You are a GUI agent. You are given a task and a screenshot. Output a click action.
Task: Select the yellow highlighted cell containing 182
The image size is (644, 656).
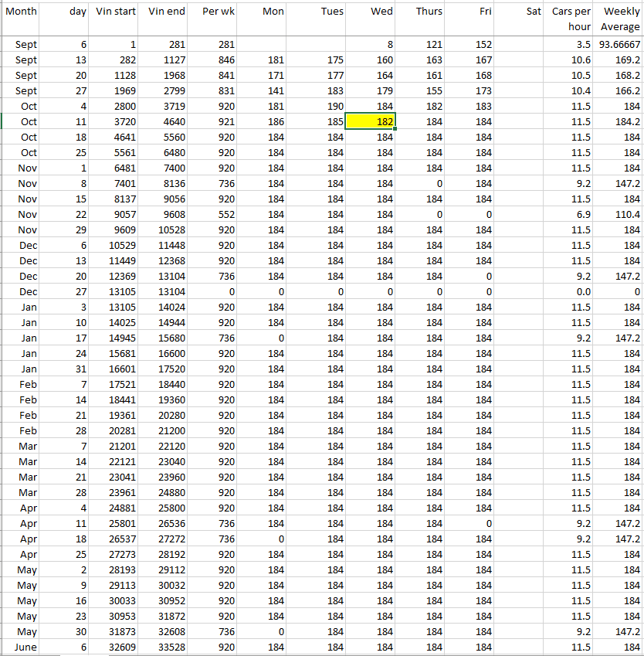point(370,121)
